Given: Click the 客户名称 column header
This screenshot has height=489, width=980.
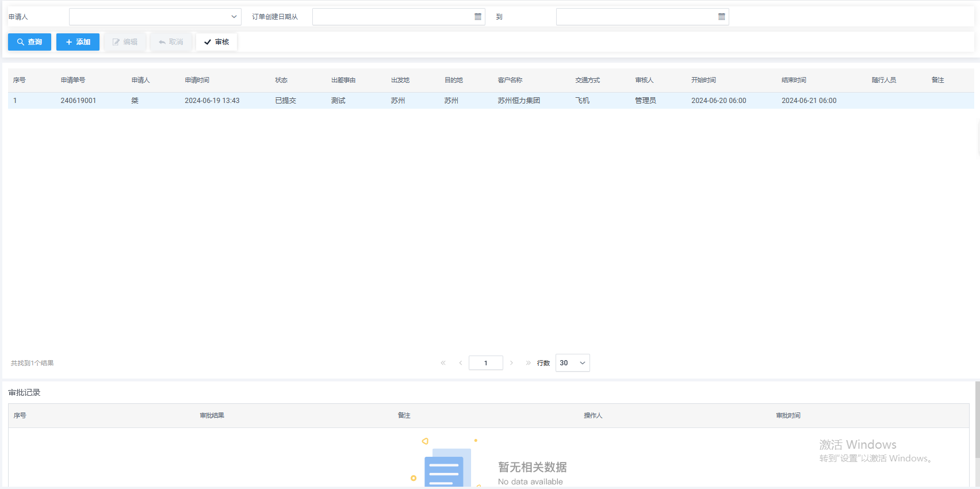Looking at the screenshot, I should tap(510, 80).
